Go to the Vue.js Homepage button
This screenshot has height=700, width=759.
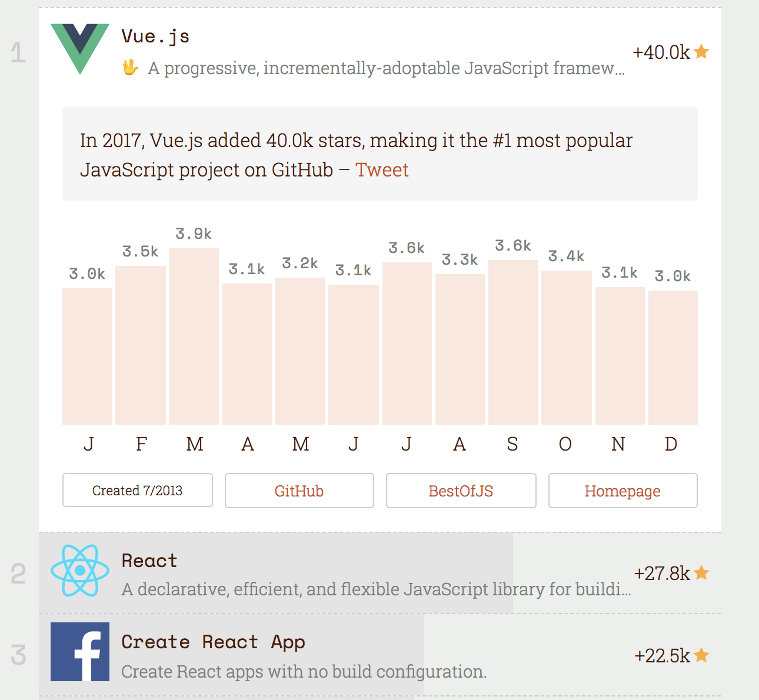coord(622,491)
